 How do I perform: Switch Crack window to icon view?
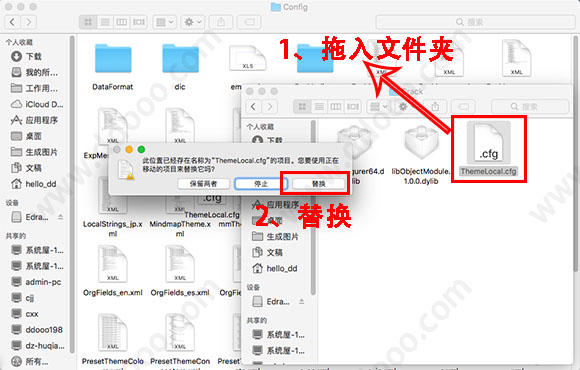pos(302,107)
